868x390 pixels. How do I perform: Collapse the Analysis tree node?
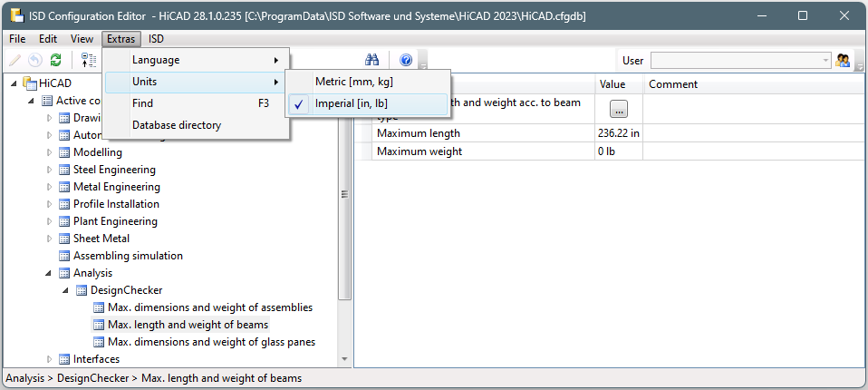pyautogui.click(x=49, y=273)
